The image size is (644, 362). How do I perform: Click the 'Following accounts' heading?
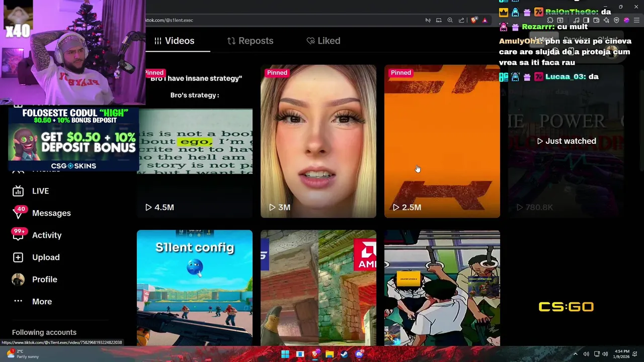[x=44, y=332]
